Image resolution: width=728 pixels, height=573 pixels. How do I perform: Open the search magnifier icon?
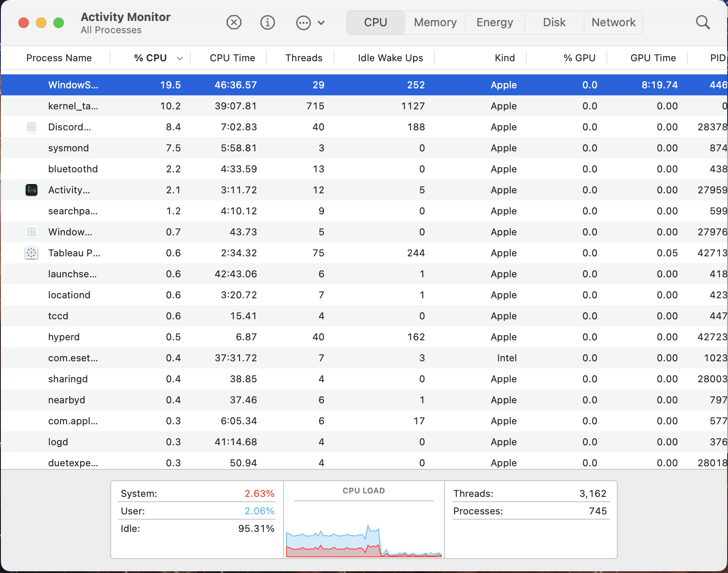click(703, 22)
